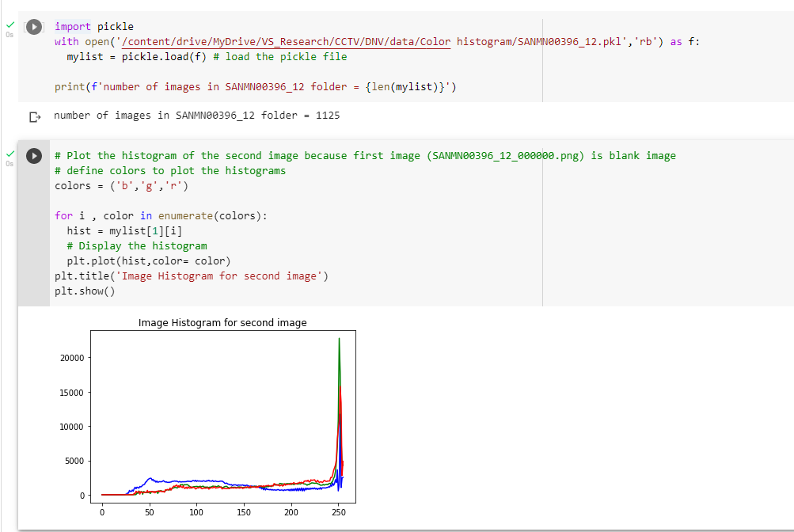Click the '0s' execution time under first cell checkmark

9,35
